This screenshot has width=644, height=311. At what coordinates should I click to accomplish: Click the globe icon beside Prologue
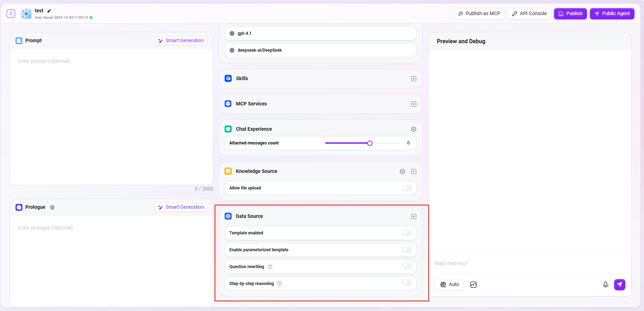point(52,207)
